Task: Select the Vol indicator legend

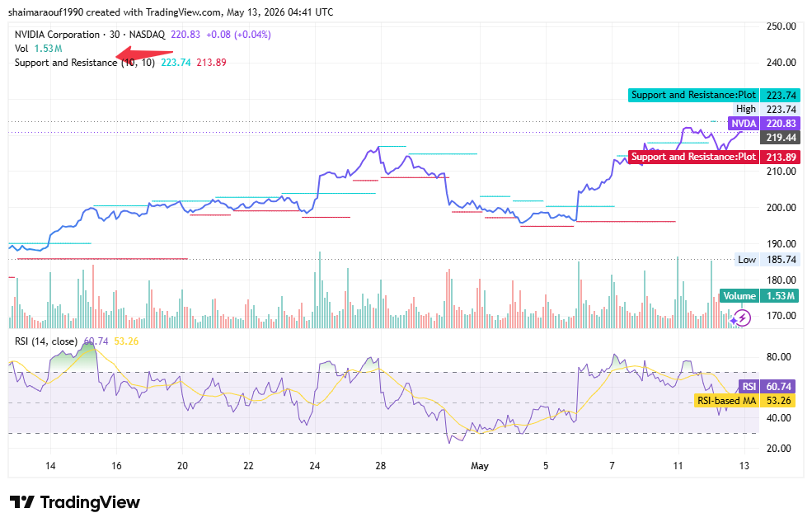Action: click(21, 49)
